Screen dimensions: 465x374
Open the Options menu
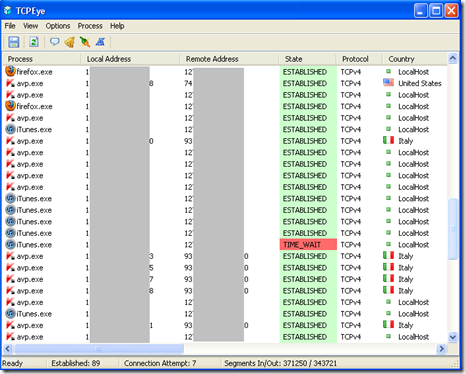58,26
